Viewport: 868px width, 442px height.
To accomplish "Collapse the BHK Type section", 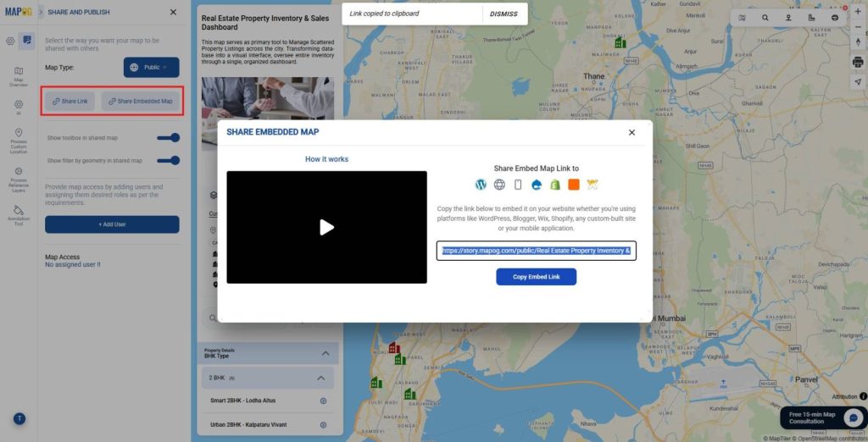I will tap(325, 353).
